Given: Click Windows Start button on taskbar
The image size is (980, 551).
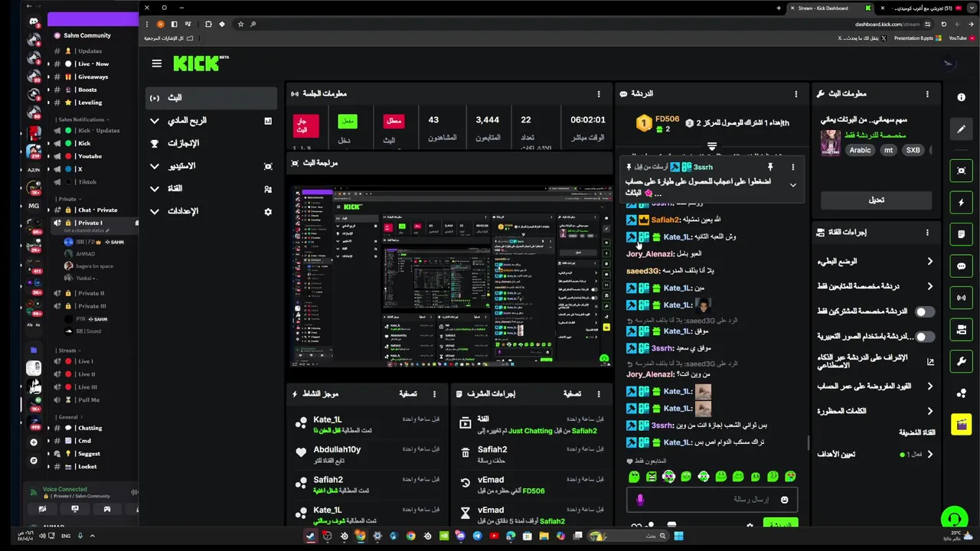Looking at the screenshot, I should coord(678,536).
